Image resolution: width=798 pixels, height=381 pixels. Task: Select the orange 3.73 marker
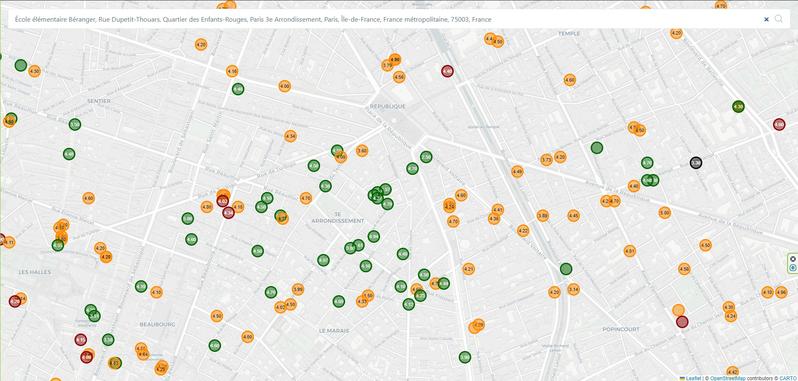pyautogui.click(x=546, y=160)
